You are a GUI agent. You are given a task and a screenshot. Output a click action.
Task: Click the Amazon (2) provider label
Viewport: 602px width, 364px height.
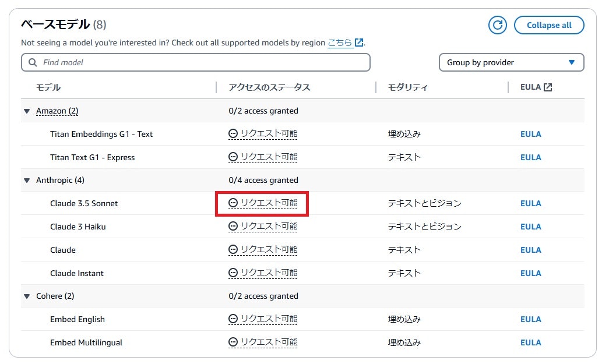(x=57, y=111)
